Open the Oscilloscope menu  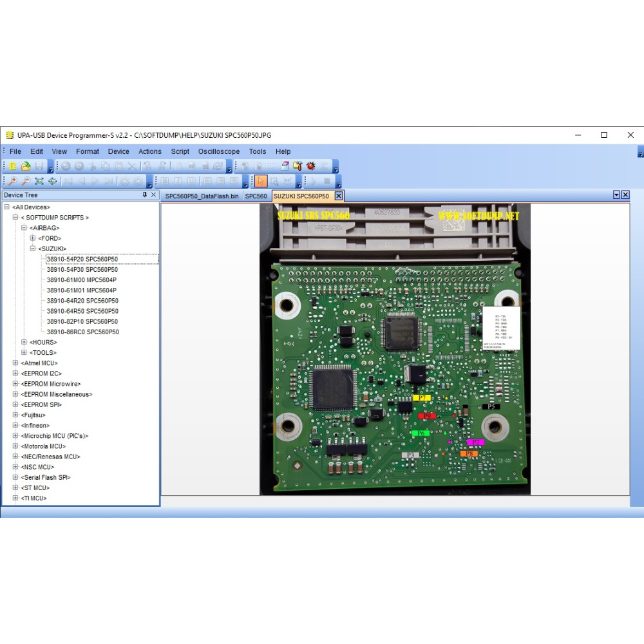(x=219, y=151)
